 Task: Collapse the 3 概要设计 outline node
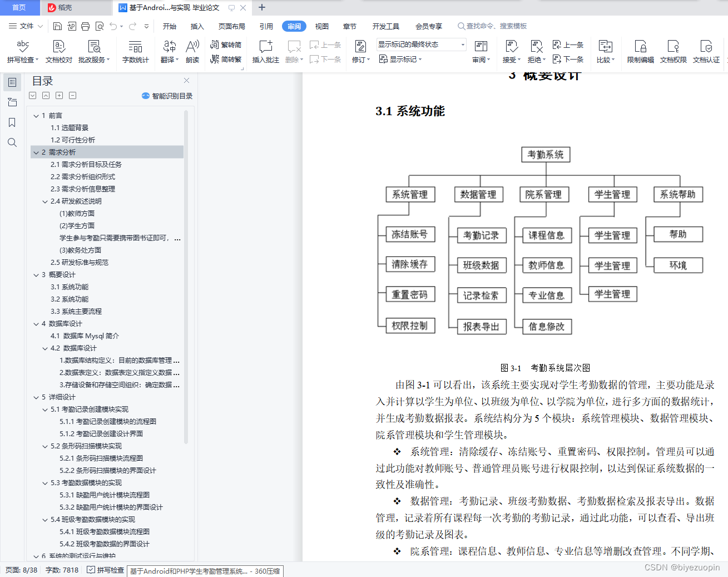[x=36, y=275]
